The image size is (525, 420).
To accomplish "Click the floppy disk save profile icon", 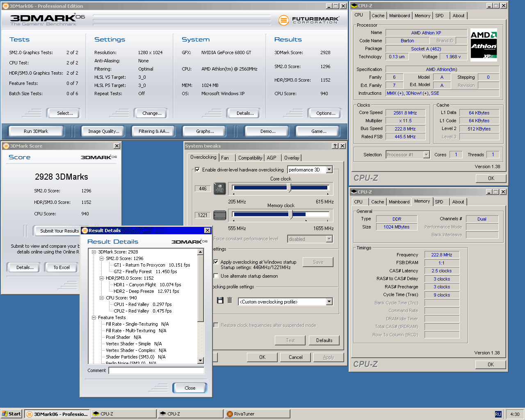I will pos(220,300).
